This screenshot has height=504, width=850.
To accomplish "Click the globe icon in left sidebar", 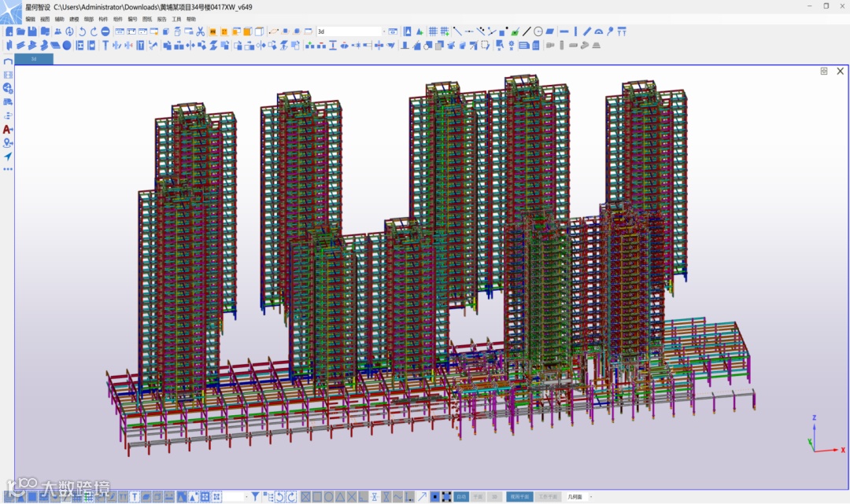I will point(8,88).
